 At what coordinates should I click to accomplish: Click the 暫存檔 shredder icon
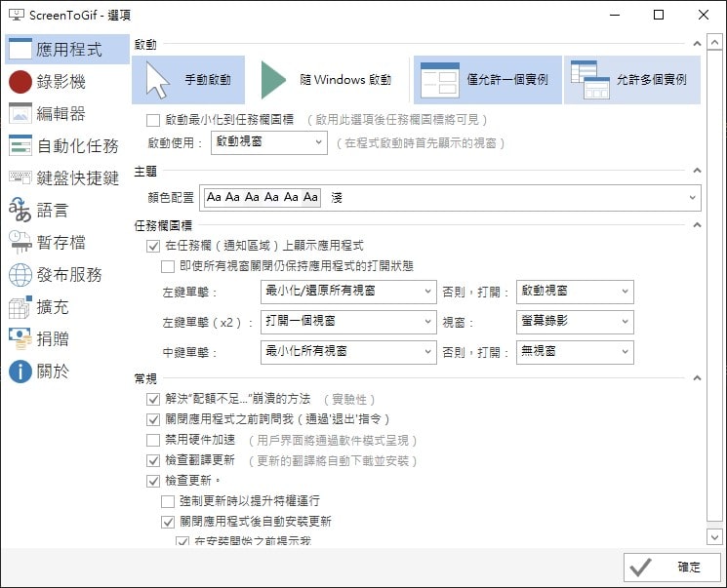pyautogui.click(x=20, y=242)
